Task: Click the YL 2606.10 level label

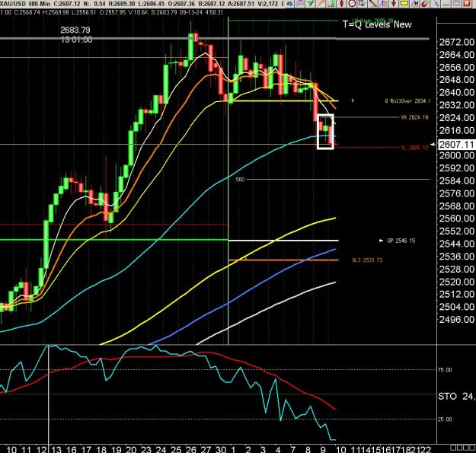Action: click(414, 148)
